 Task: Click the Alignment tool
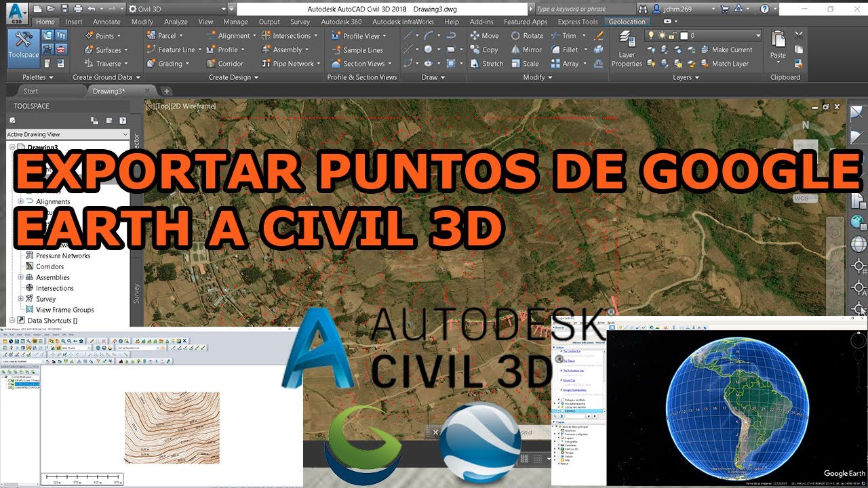pyautogui.click(x=231, y=36)
